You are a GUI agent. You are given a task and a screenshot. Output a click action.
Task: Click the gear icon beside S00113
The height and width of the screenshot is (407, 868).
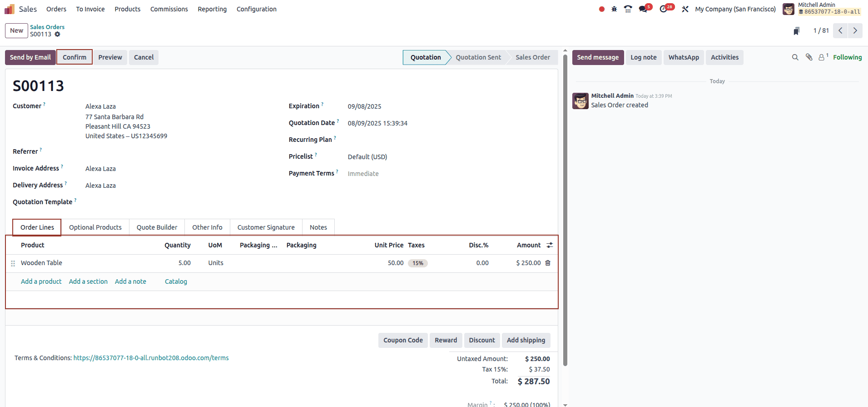[x=57, y=34]
